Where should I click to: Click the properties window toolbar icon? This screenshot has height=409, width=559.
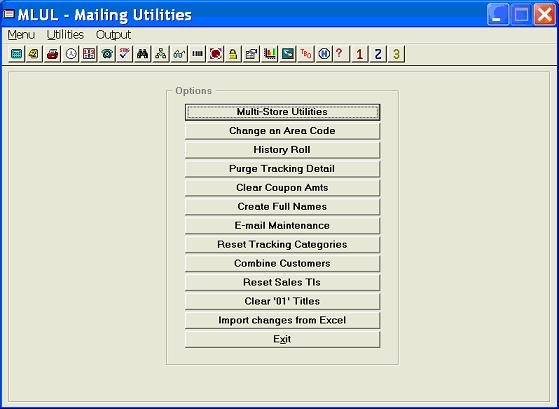pyautogui.click(x=251, y=54)
